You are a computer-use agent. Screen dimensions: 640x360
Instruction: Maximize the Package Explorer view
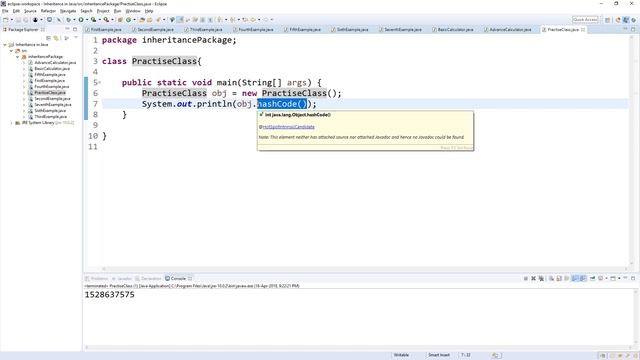pyautogui.click(x=75, y=29)
